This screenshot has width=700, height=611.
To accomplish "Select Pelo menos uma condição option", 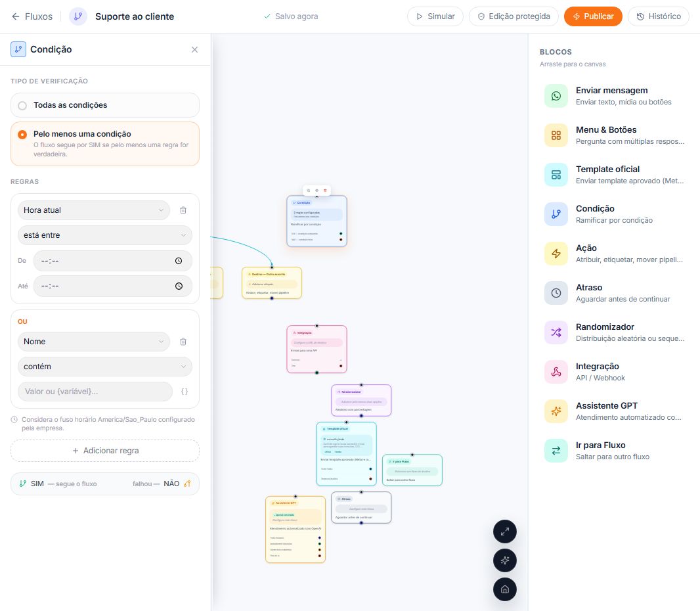I will [105, 144].
